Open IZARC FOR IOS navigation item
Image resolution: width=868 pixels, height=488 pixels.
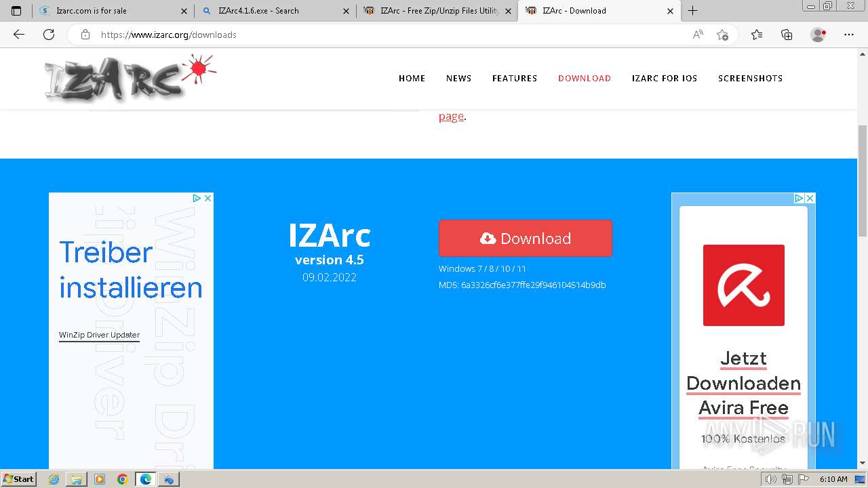click(x=665, y=78)
